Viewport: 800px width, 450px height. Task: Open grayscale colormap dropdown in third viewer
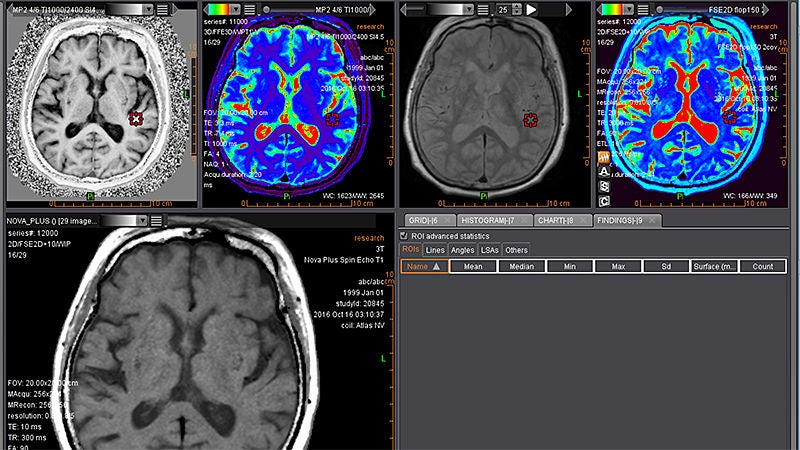click(469, 9)
